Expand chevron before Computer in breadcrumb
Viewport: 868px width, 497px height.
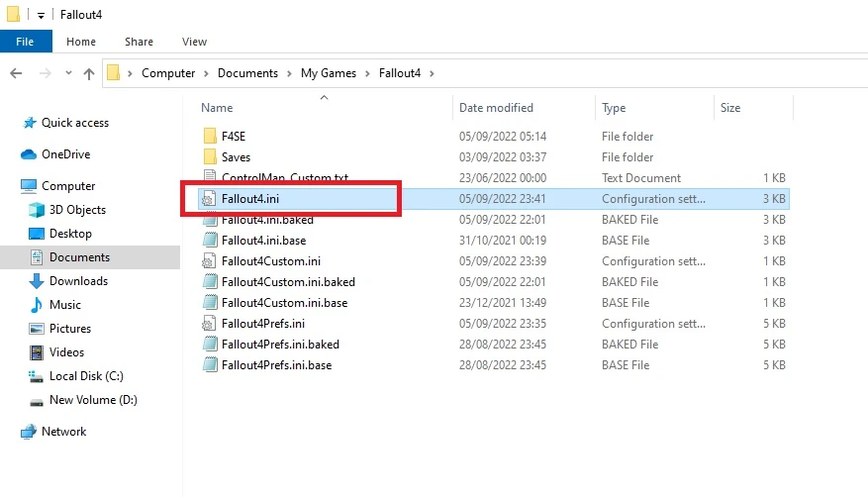coord(130,73)
